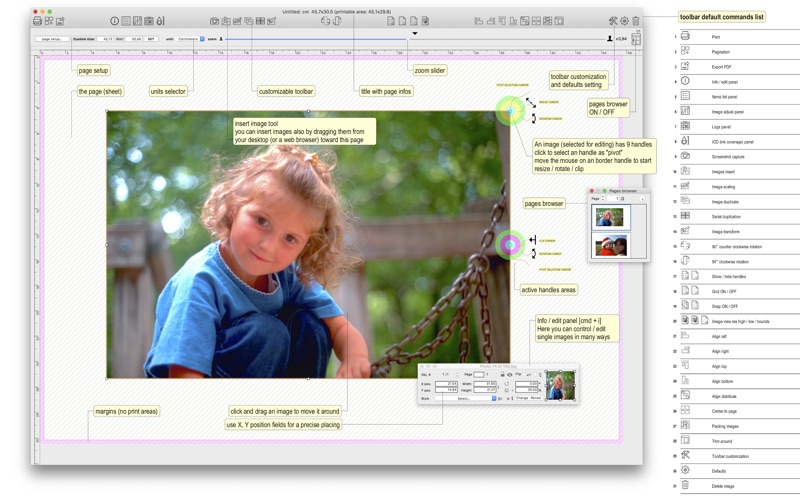
Task: Click the Change button in info panel
Action: [522, 398]
